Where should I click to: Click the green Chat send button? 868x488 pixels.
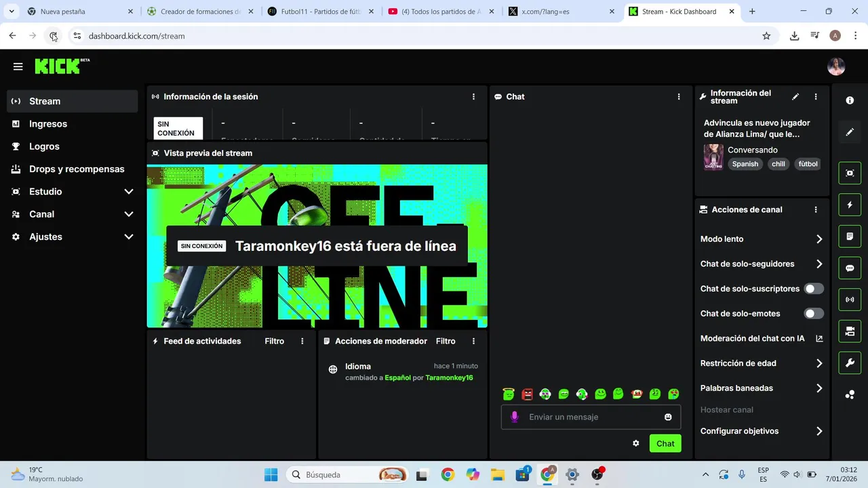pos(665,443)
